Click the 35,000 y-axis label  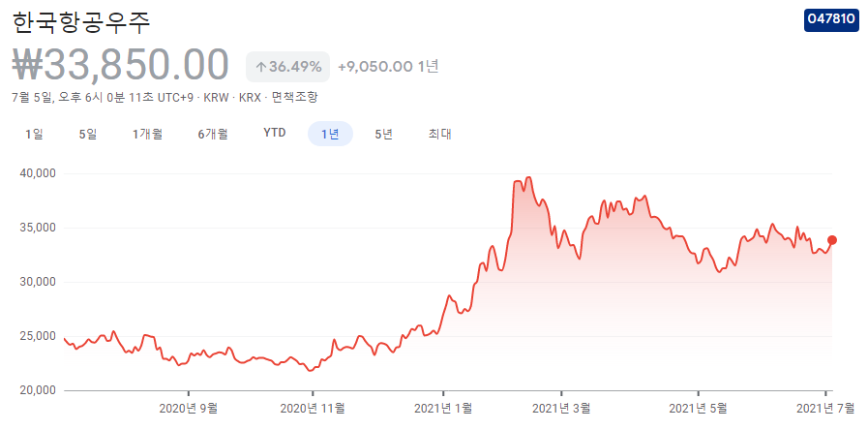[37, 228]
